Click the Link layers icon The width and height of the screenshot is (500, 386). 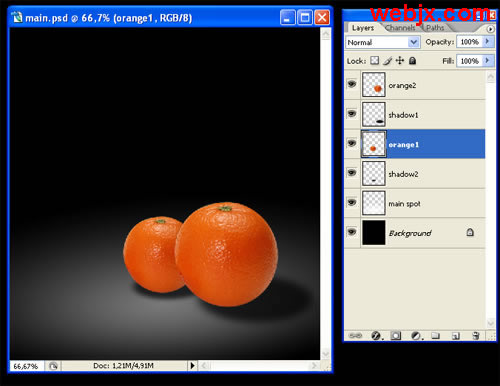point(355,336)
